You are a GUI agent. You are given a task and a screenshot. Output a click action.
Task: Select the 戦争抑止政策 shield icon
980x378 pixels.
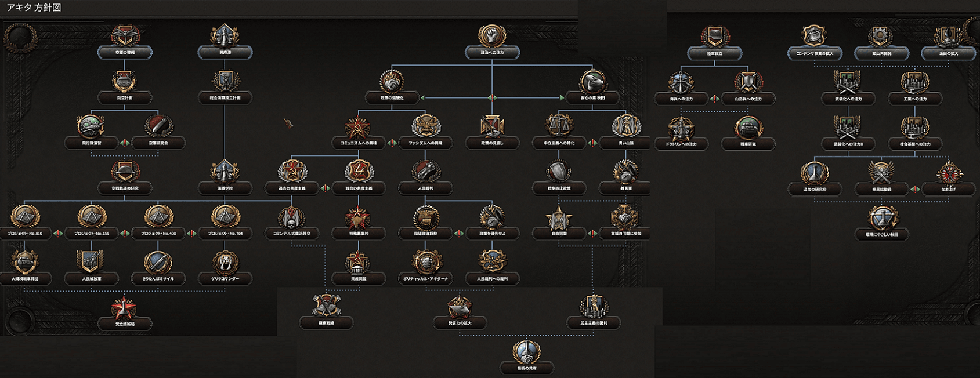click(x=559, y=172)
